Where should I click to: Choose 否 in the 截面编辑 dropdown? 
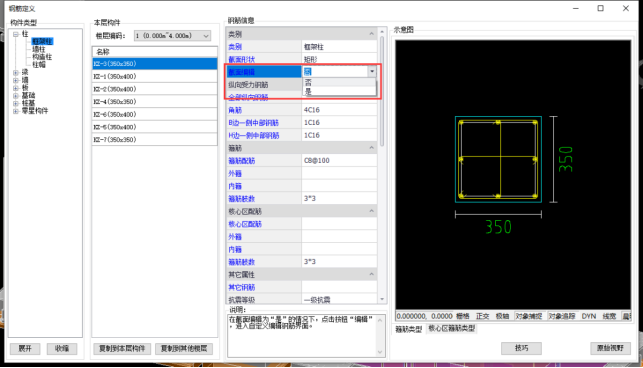[x=339, y=82]
